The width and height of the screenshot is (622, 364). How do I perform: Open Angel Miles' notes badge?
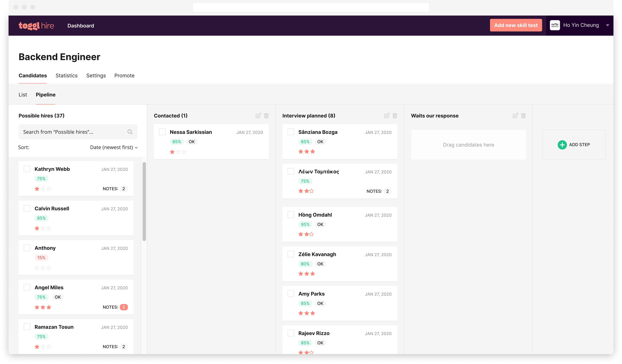point(124,307)
